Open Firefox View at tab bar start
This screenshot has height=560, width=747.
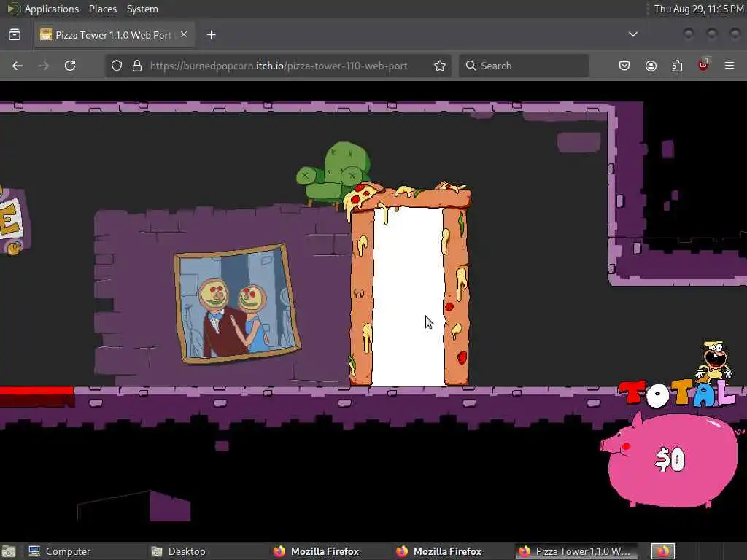coord(15,35)
